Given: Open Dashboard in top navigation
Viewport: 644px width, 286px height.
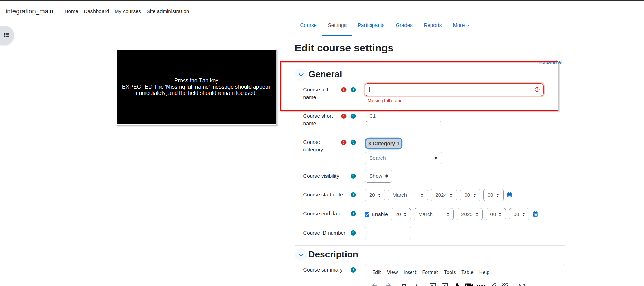Looking at the screenshot, I should pos(96,11).
